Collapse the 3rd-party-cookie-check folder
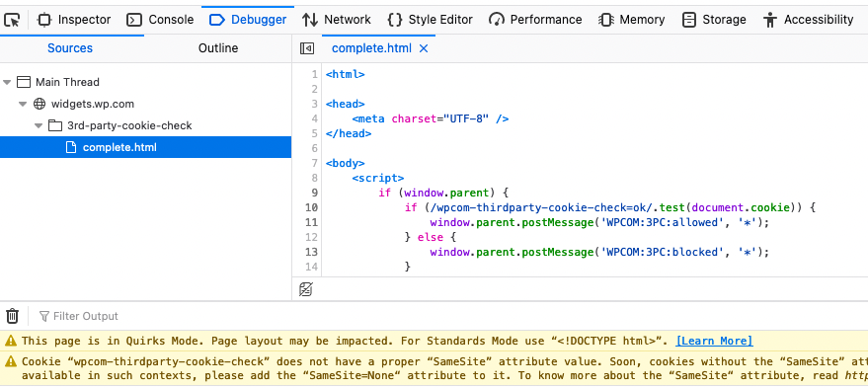Screen dimensions: 868x388 [x=39, y=126]
